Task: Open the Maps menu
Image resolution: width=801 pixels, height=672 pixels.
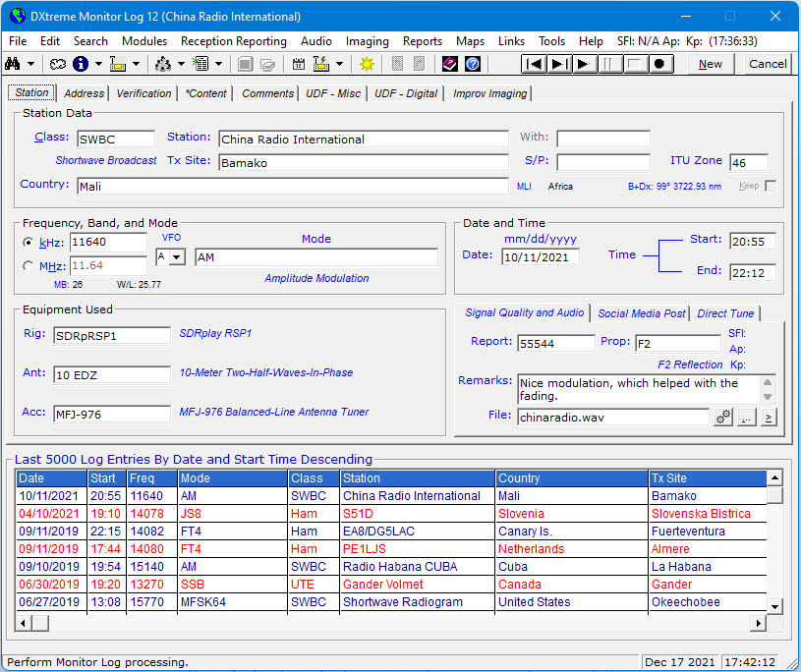Action: [x=470, y=41]
